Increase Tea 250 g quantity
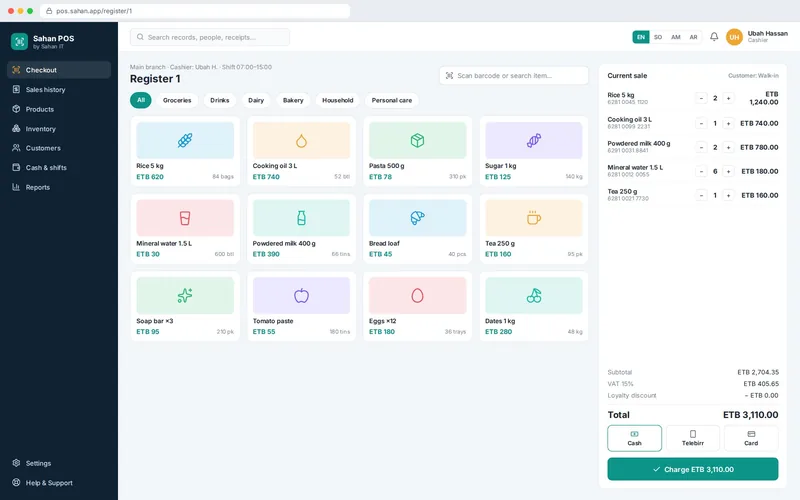The image size is (800, 500). (728, 195)
